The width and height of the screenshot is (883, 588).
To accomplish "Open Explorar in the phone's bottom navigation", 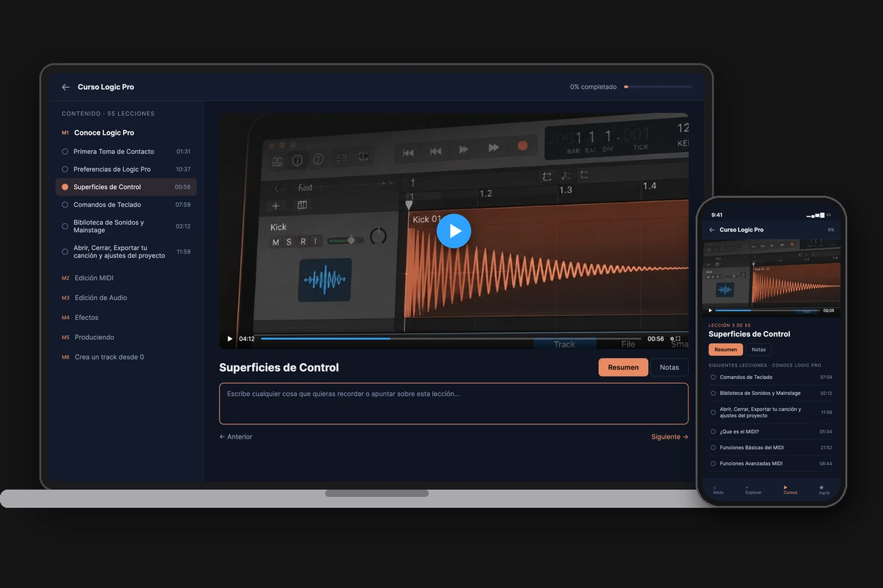I will pyautogui.click(x=753, y=490).
